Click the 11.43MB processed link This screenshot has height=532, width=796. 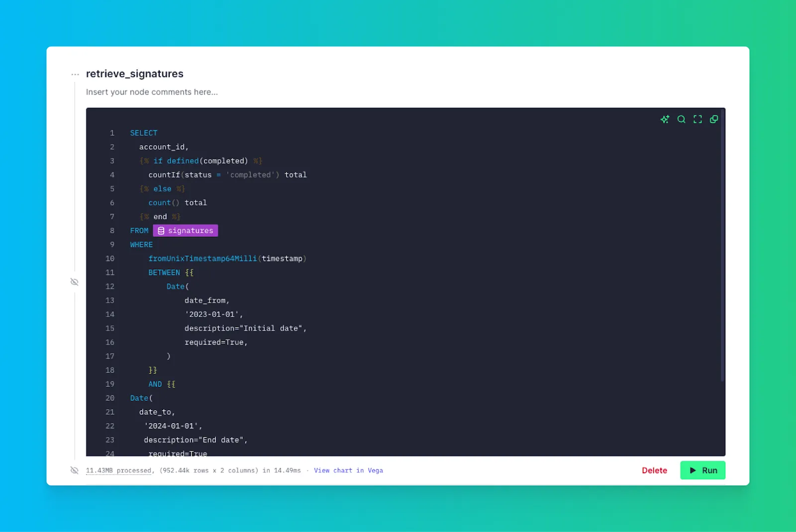[119, 470]
